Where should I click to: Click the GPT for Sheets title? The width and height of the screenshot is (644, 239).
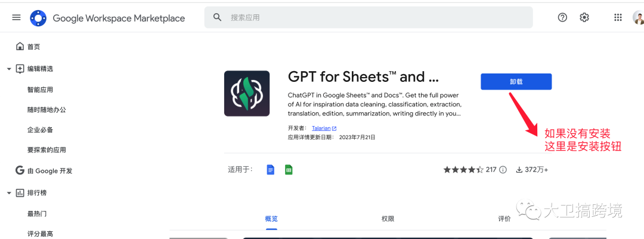point(364,77)
